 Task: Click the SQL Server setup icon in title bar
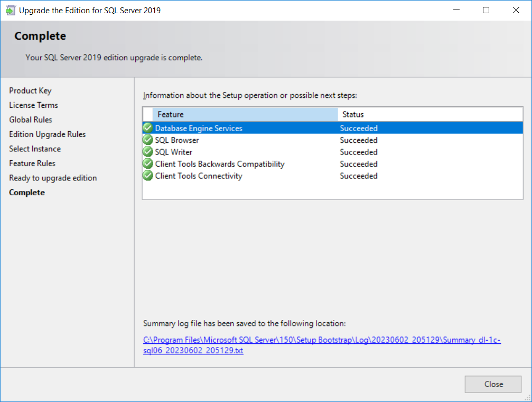[10, 10]
